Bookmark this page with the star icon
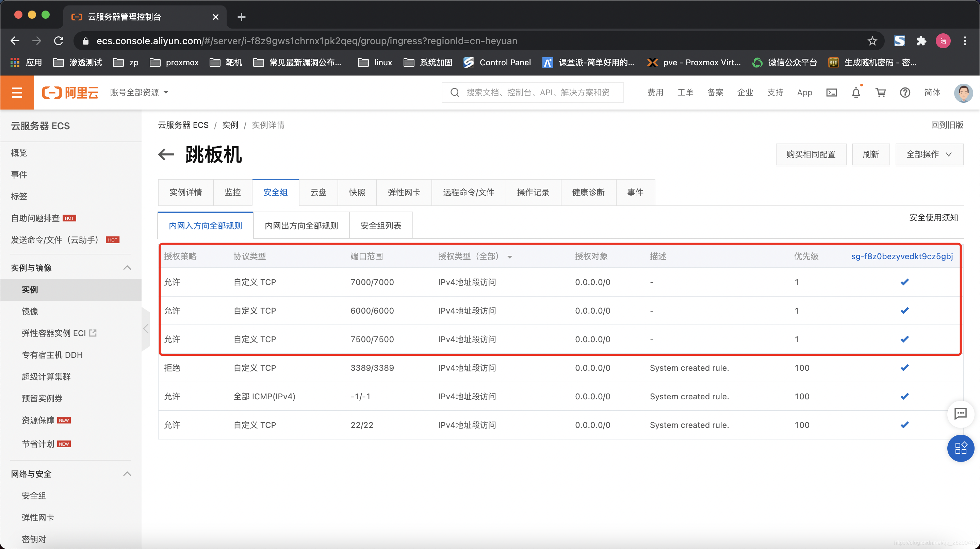This screenshot has width=980, height=549. pyautogui.click(x=872, y=41)
